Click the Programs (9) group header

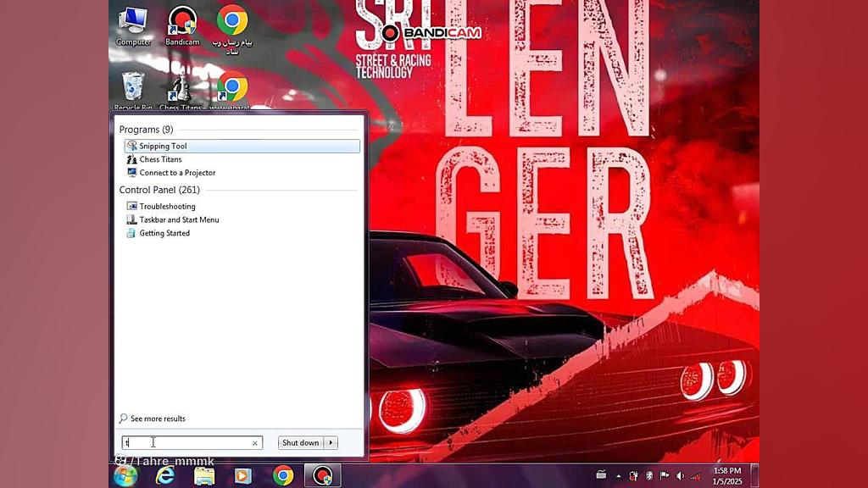(x=146, y=130)
